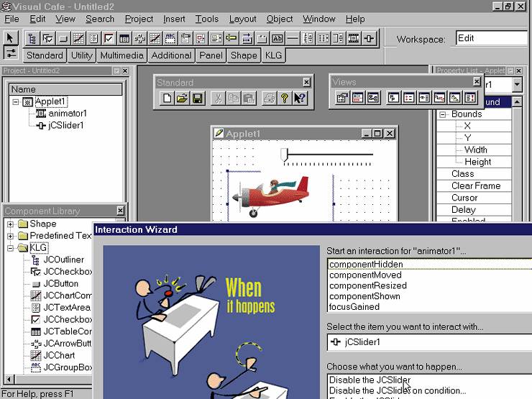Click Print icon in Standard toolbar

270,98
